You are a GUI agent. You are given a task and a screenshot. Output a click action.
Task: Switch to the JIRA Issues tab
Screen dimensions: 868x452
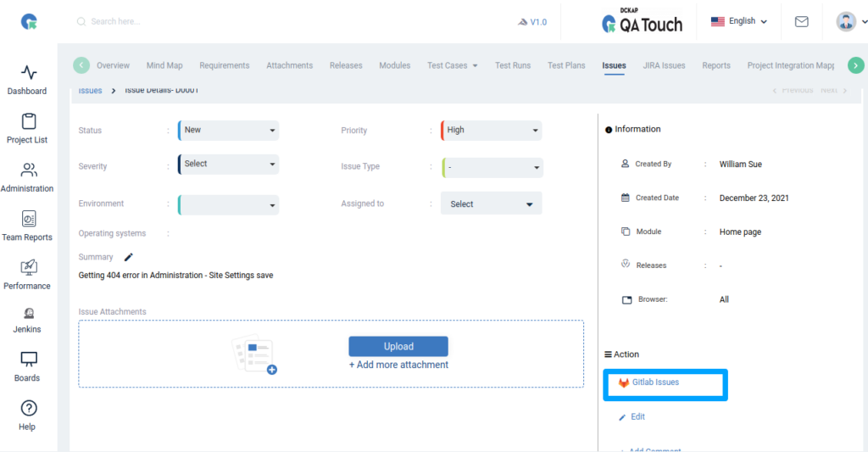pyautogui.click(x=664, y=65)
